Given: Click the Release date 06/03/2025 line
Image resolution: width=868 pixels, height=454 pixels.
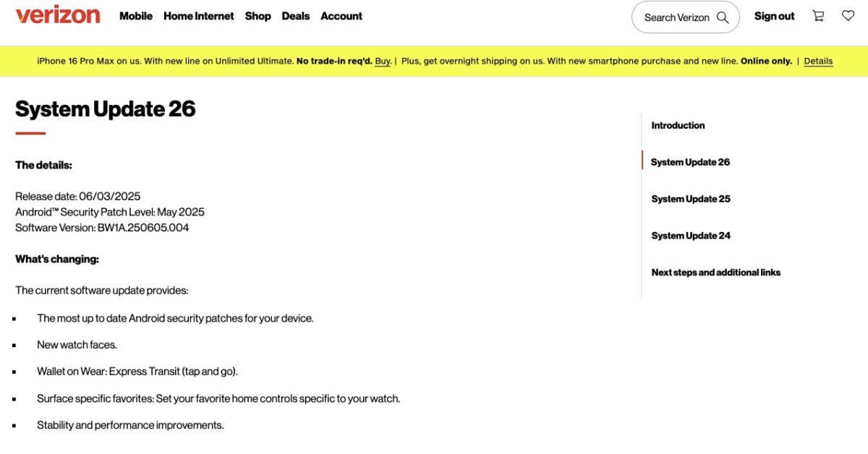Looking at the screenshot, I should [78, 196].
